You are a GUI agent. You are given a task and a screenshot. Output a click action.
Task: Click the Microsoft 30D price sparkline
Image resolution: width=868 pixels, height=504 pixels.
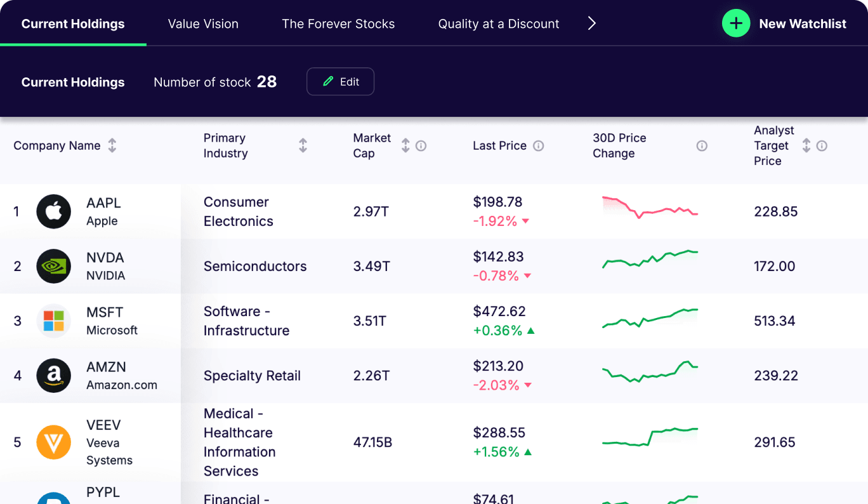(x=650, y=318)
